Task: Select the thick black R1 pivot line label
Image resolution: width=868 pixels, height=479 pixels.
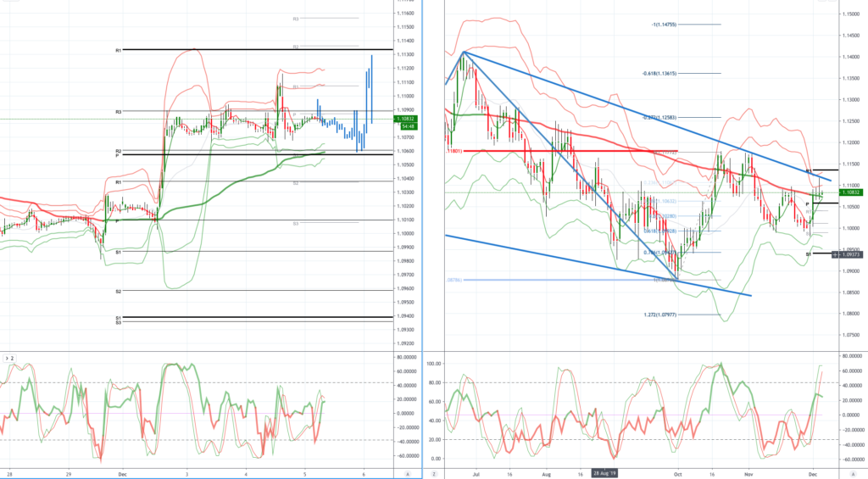Action: pos(118,50)
